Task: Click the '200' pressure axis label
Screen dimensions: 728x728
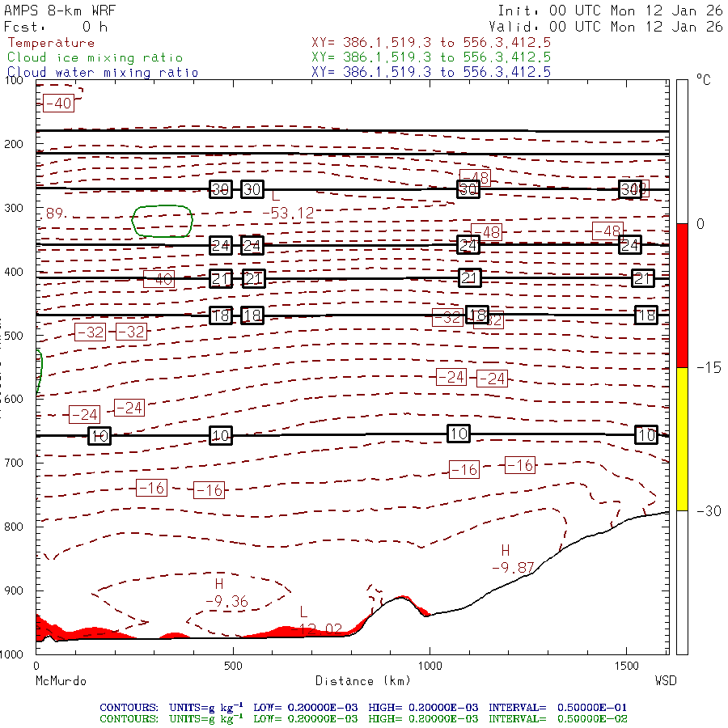Action: (14, 144)
